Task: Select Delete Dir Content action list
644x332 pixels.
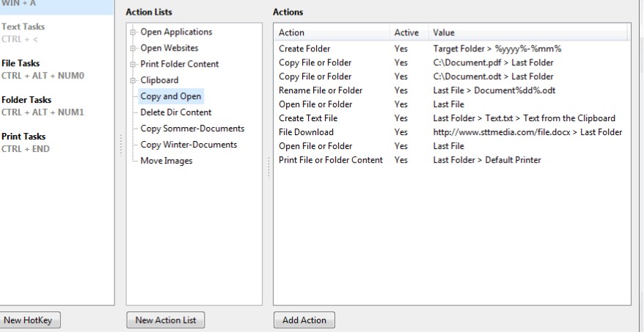Action: 175,112
